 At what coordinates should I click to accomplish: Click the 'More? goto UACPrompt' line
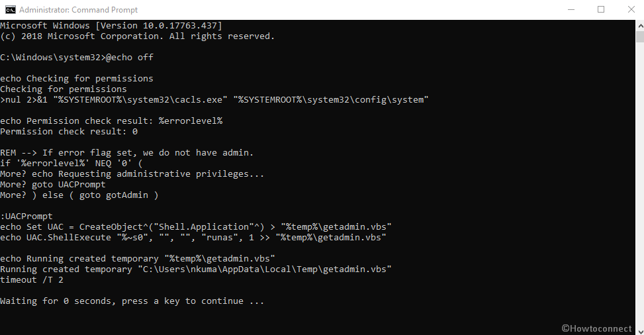pos(52,185)
